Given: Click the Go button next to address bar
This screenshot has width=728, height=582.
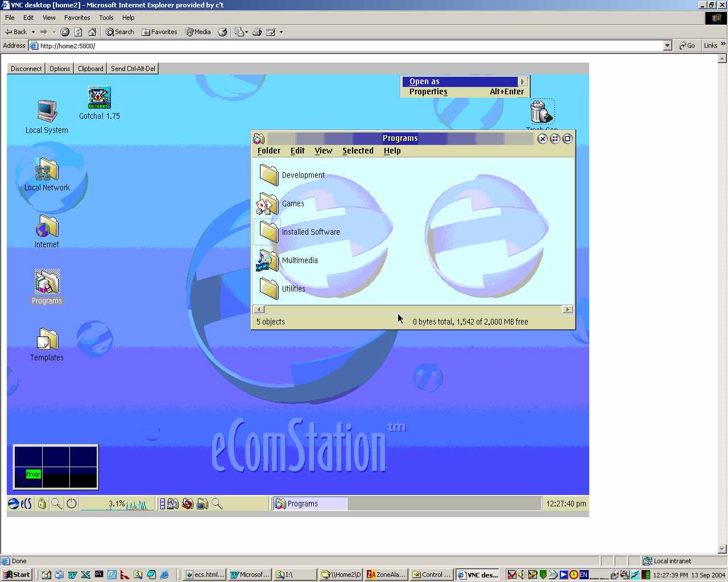Looking at the screenshot, I should pos(687,45).
